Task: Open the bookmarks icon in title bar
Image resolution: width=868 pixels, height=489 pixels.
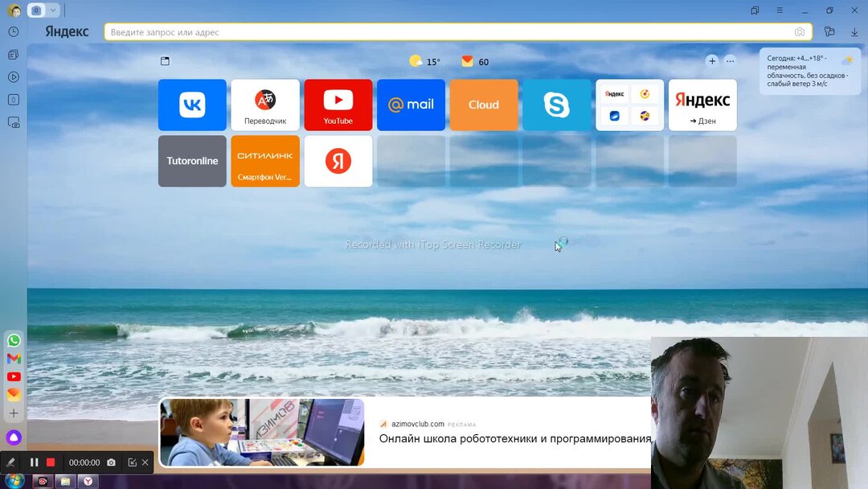Action: [755, 10]
